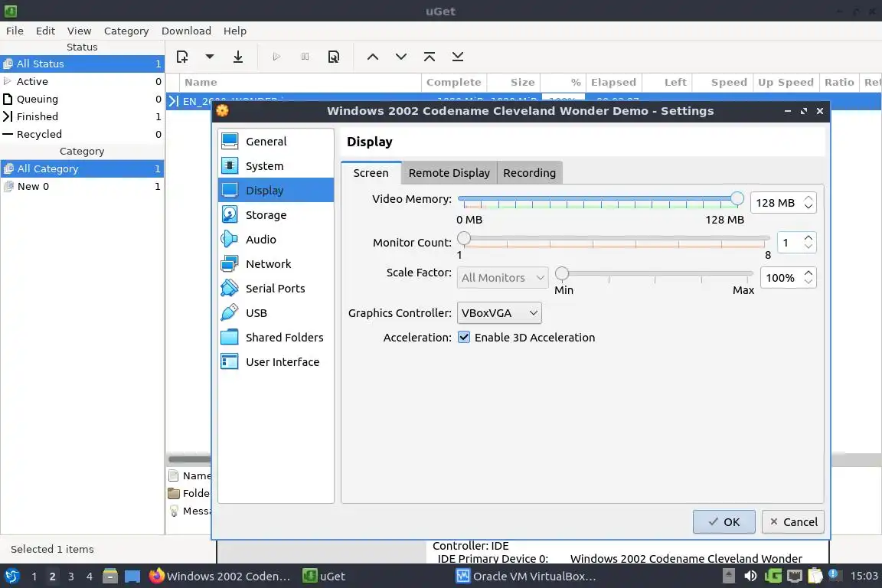Click the Video Memory slider handle
This screenshot has height=588, width=882.
737,198
